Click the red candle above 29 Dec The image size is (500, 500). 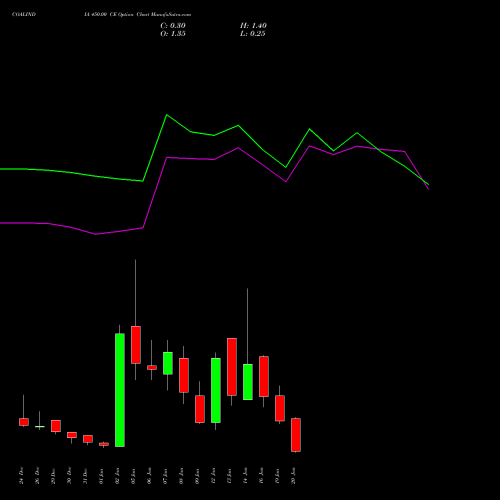56,426
